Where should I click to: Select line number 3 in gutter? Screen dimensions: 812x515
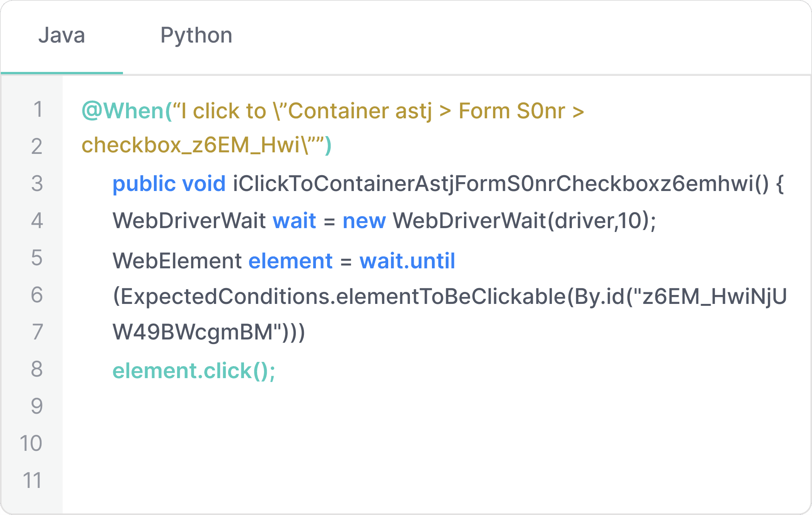(37, 184)
